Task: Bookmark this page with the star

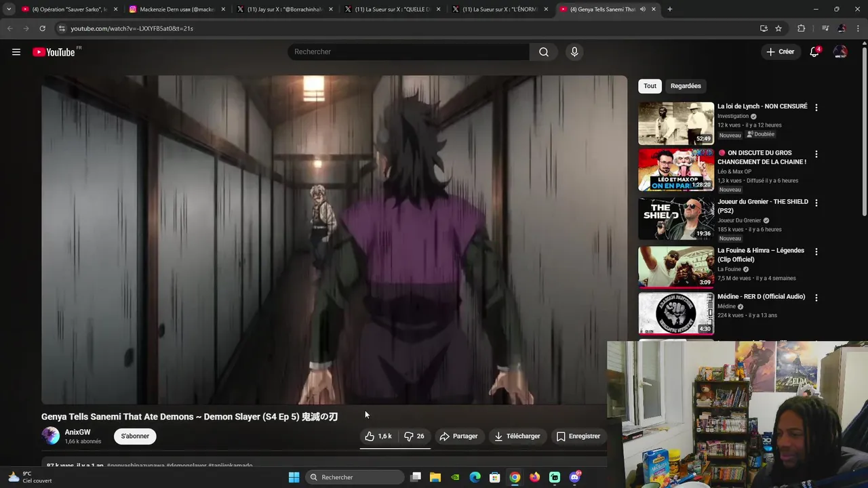Action: [x=778, y=28]
